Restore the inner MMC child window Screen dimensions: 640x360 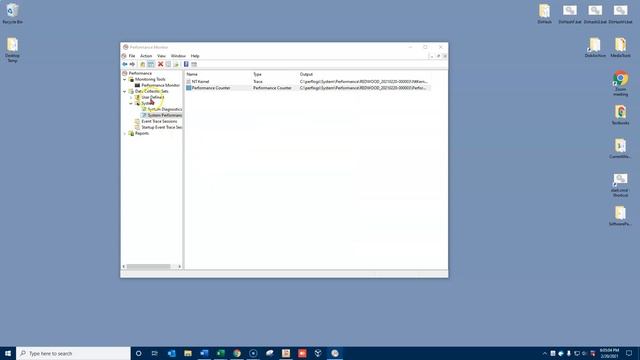click(x=438, y=56)
